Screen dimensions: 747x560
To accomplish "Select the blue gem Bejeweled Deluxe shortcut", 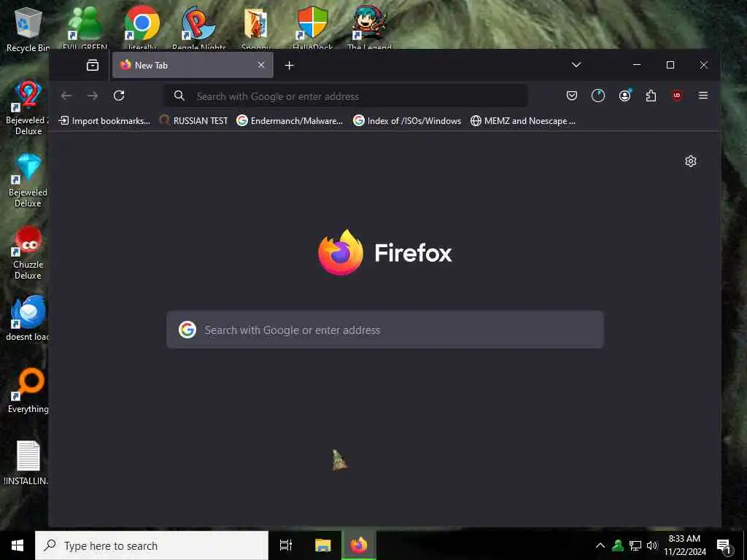I will (x=28, y=181).
